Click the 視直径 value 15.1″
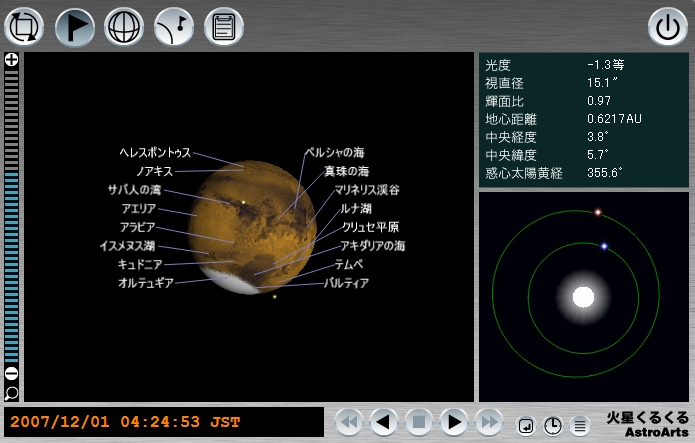Viewport: 695px width, 443px height. click(x=602, y=83)
